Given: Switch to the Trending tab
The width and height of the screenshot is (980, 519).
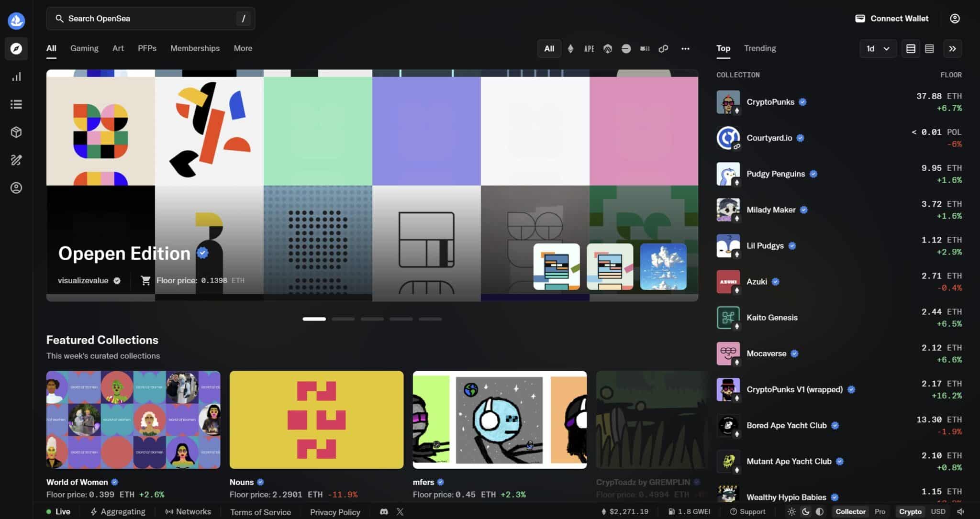Looking at the screenshot, I should (x=760, y=48).
